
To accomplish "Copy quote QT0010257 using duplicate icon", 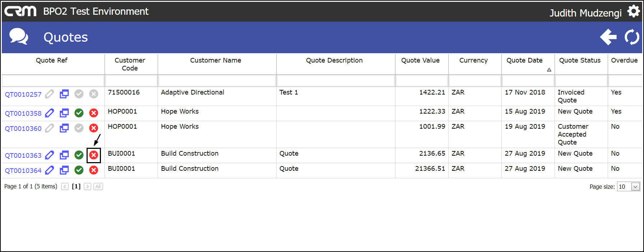I will pyautogui.click(x=64, y=94).
